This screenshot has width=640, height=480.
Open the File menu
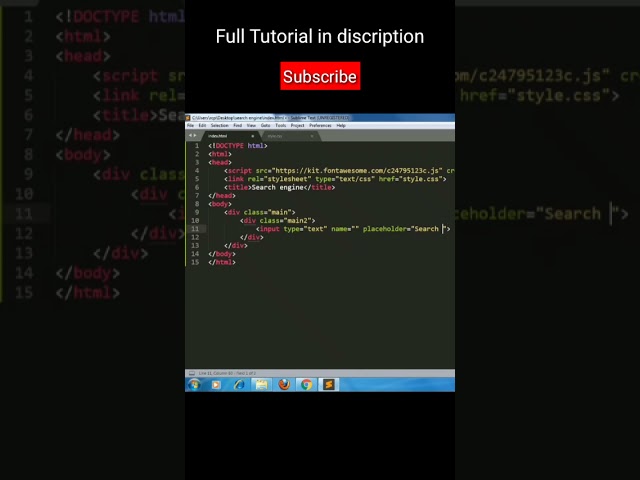click(191, 125)
